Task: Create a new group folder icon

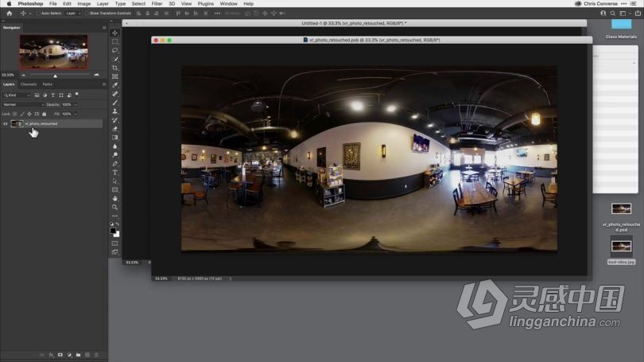Action: click(78, 355)
